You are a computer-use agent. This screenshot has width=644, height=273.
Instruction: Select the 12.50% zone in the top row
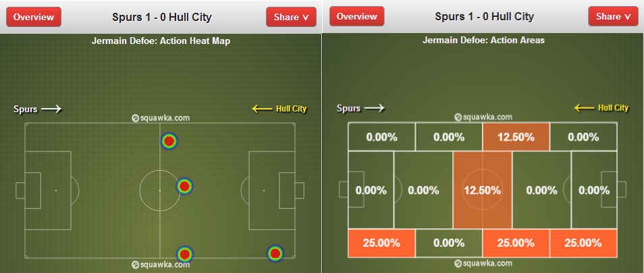pyautogui.click(x=516, y=137)
